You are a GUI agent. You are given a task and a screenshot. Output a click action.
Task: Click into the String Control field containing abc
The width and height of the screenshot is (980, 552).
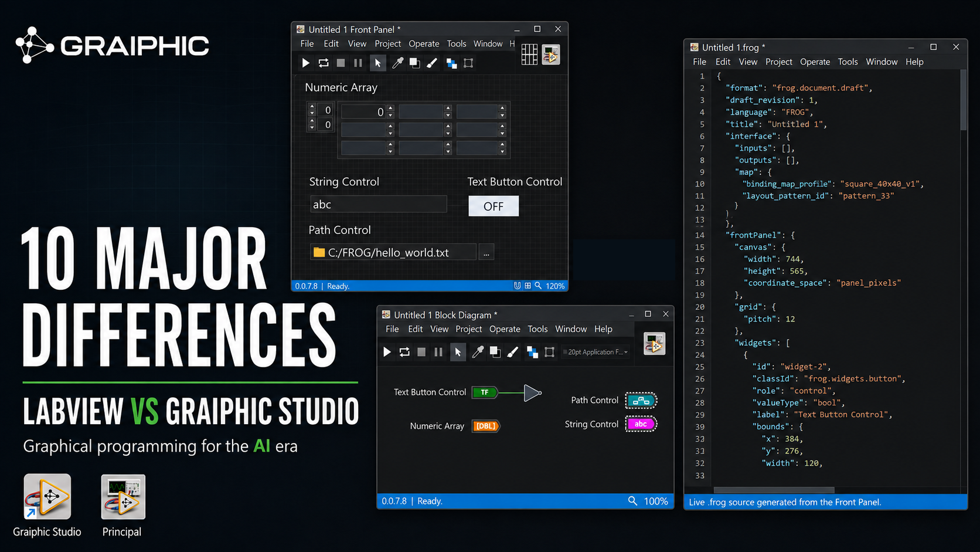pyautogui.click(x=378, y=204)
